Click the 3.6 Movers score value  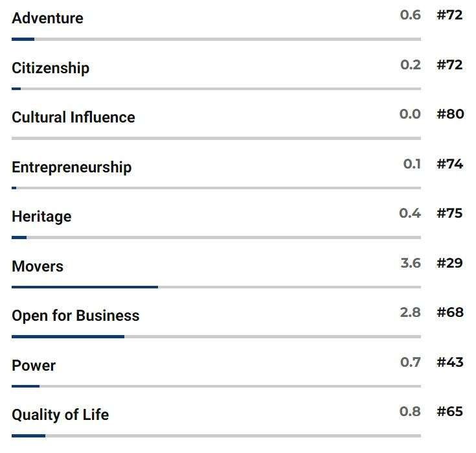click(x=411, y=263)
